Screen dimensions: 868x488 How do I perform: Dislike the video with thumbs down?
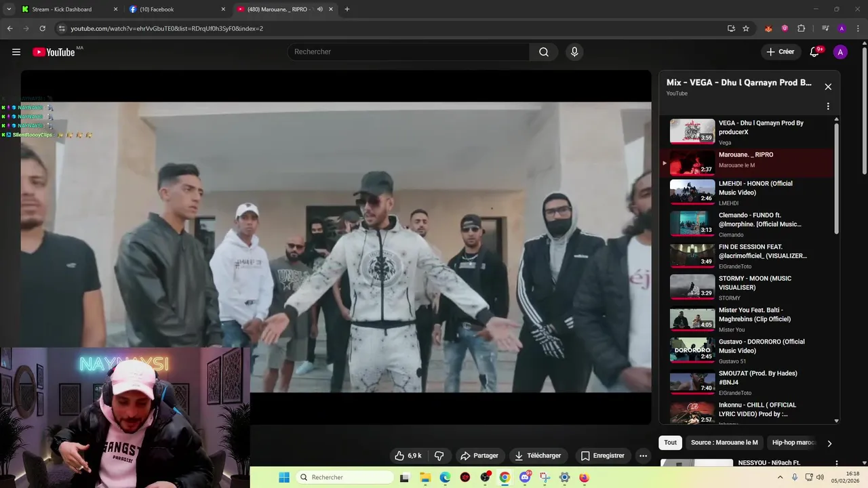tap(439, 455)
